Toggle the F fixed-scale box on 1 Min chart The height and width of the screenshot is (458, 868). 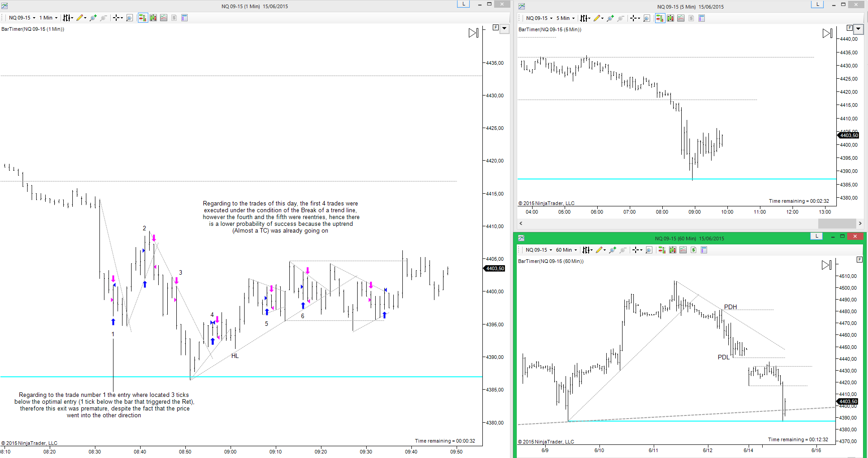pyautogui.click(x=495, y=28)
